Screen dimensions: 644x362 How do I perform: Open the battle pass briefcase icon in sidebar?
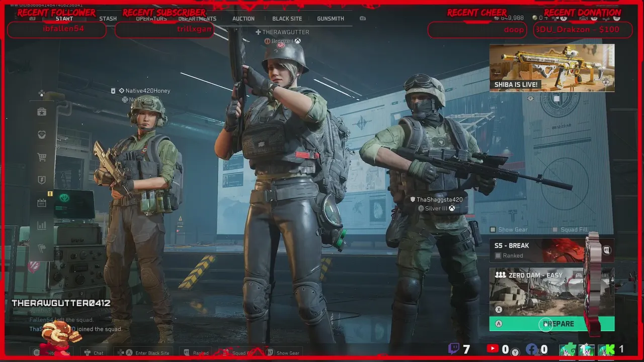42,112
